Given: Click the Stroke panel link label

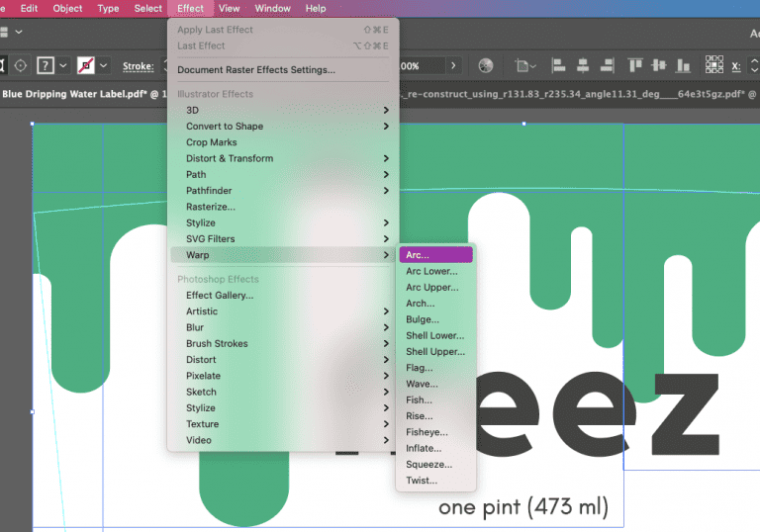Looking at the screenshot, I should coord(138,66).
